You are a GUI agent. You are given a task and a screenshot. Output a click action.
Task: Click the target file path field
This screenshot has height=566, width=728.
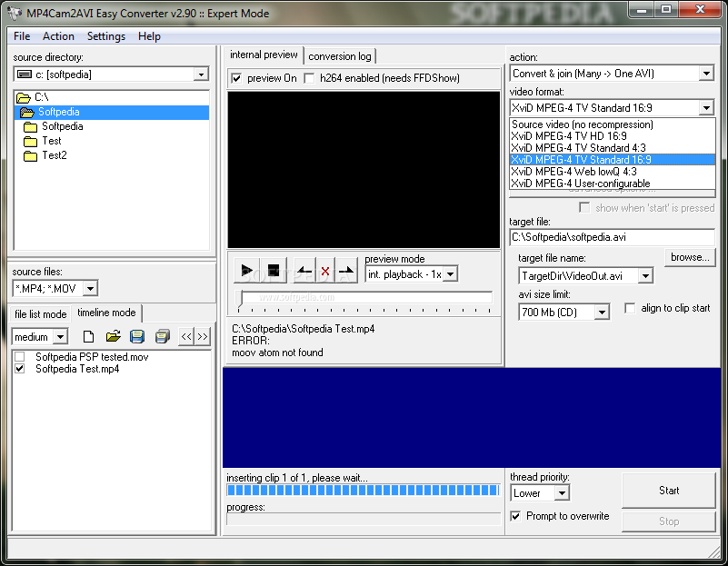(x=612, y=237)
